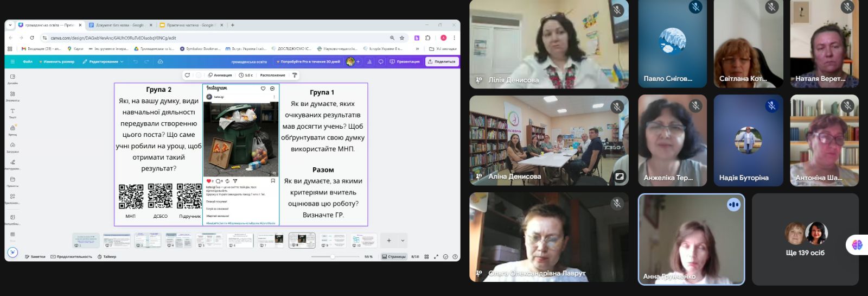
Task: Select Лілія Денисова video tile
Action: coord(549,44)
